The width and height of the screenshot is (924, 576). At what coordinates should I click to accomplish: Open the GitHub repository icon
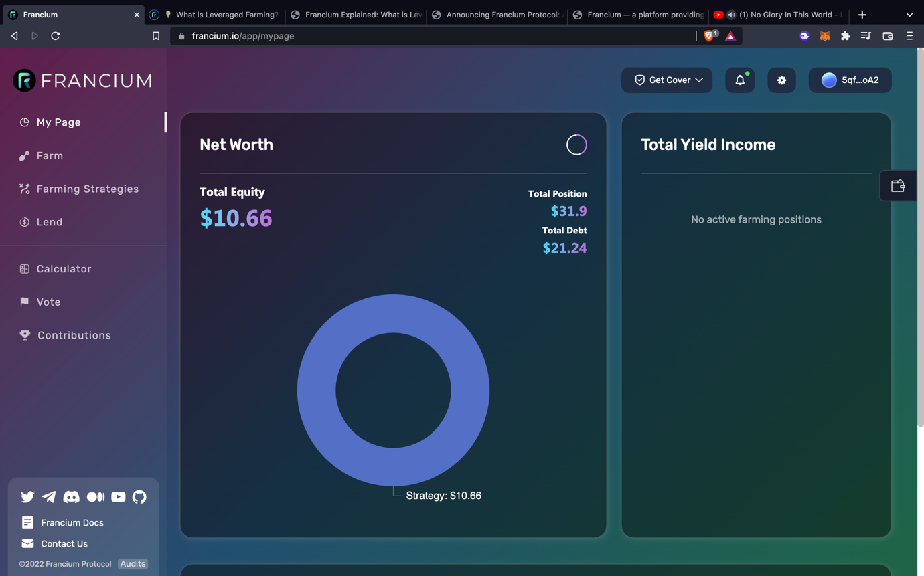(x=139, y=497)
